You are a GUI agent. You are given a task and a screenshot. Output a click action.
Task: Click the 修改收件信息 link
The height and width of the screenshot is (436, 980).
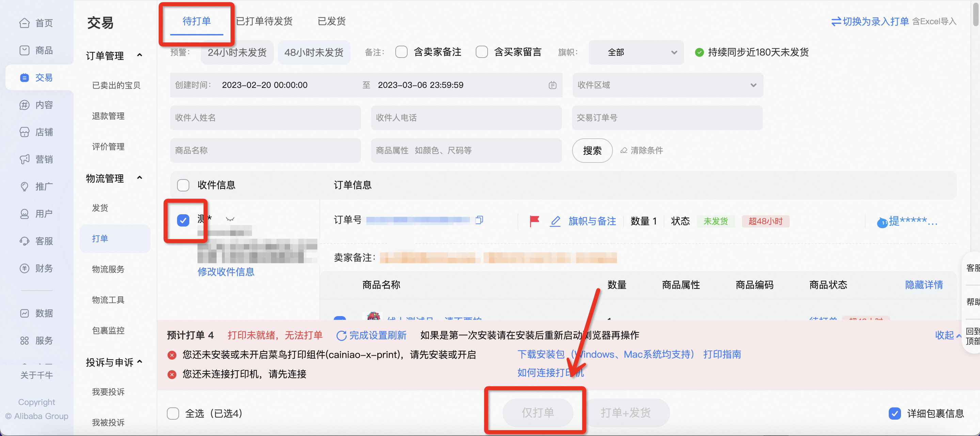tap(226, 271)
